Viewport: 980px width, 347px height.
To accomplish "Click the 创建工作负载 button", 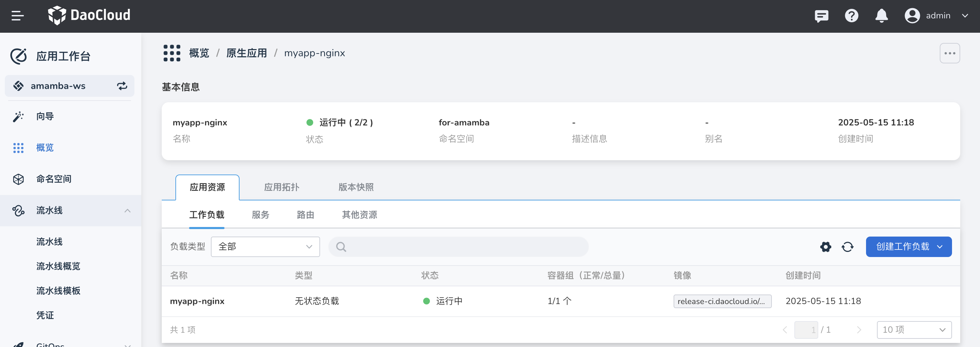I will pyautogui.click(x=908, y=247).
